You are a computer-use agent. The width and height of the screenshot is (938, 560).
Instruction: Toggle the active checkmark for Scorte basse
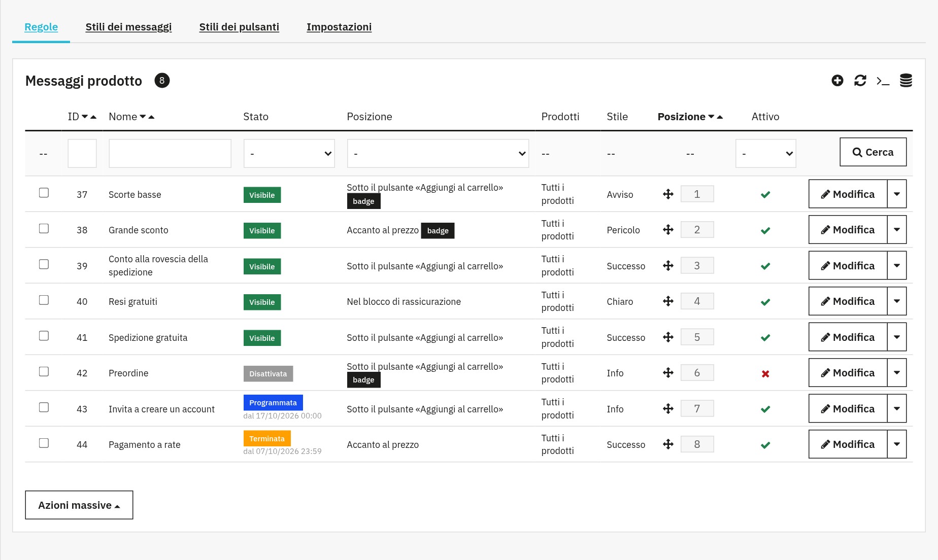click(x=765, y=195)
